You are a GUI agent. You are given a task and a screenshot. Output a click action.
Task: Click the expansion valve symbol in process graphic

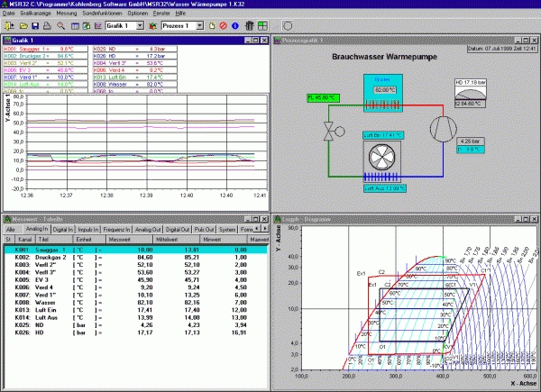[x=328, y=132]
